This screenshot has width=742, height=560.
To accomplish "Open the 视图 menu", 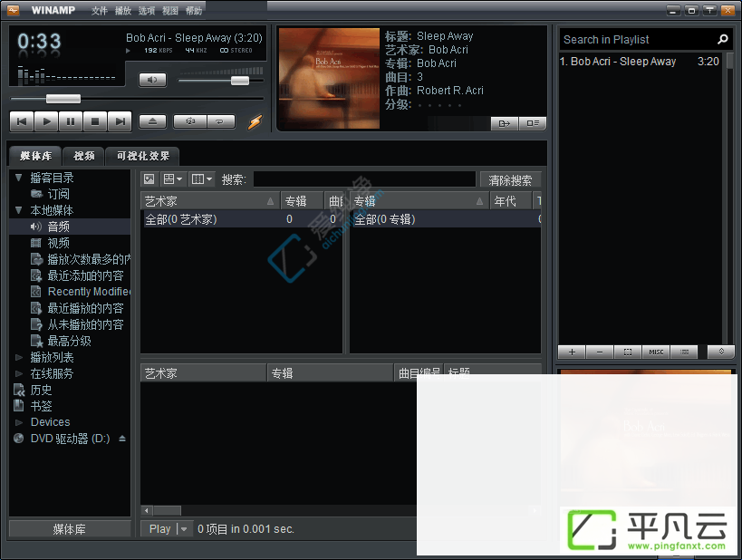I will [x=170, y=10].
